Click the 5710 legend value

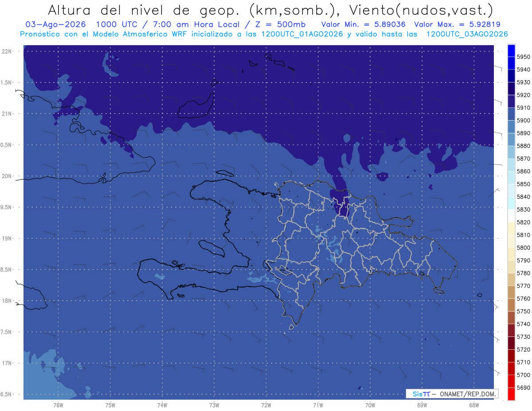pos(523,362)
